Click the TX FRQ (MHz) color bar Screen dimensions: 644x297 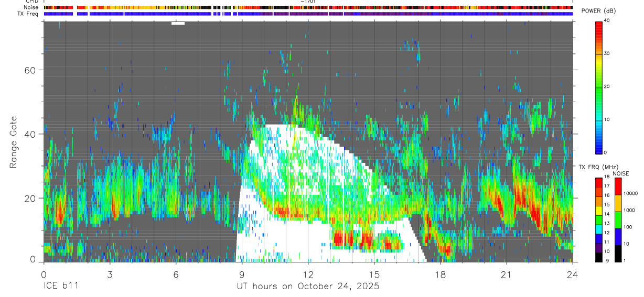click(x=598, y=220)
